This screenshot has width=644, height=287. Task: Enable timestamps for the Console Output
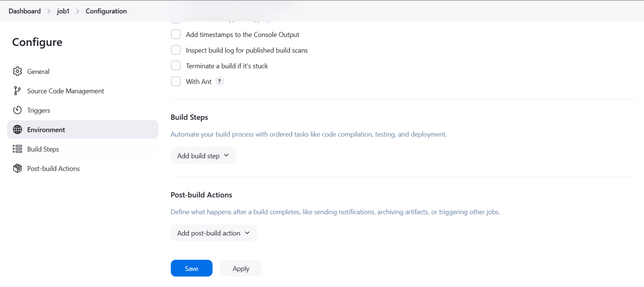(176, 34)
